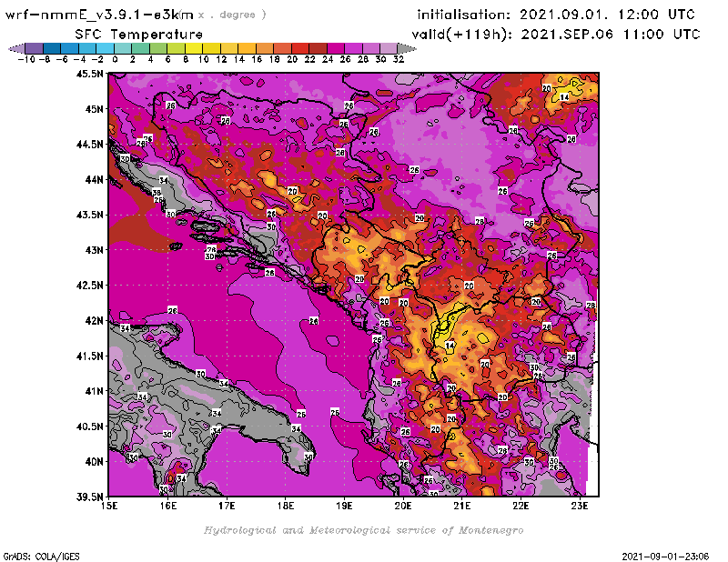Screen dimensions: 728x562
Task: Click the 15E longitude axis label
Action: [109, 506]
